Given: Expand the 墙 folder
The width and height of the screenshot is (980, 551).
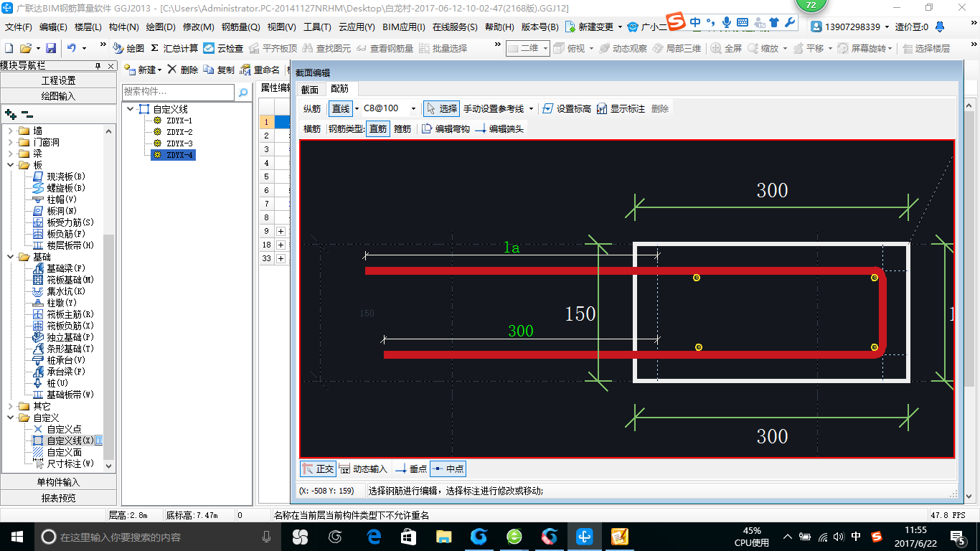Looking at the screenshot, I should tap(11, 131).
